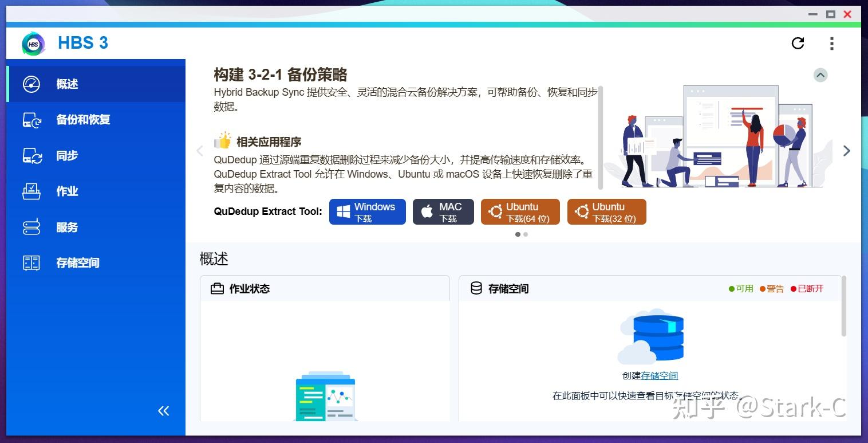
Task: Click the refresh icon at top right
Action: [798, 43]
